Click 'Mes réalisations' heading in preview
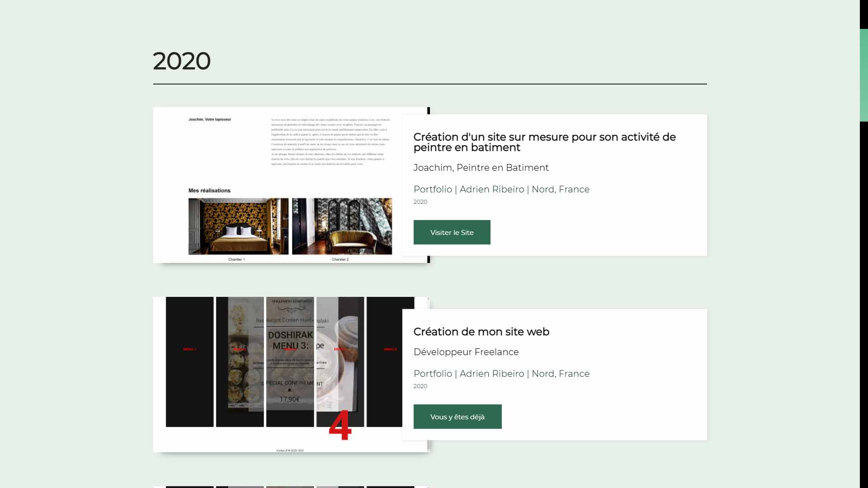This screenshot has width=868, height=488. [x=209, y=191]
